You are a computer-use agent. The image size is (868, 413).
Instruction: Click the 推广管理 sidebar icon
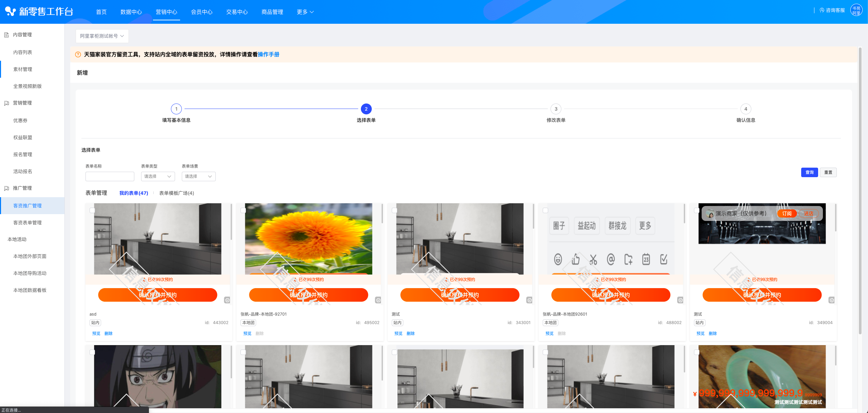pos(6,188)
